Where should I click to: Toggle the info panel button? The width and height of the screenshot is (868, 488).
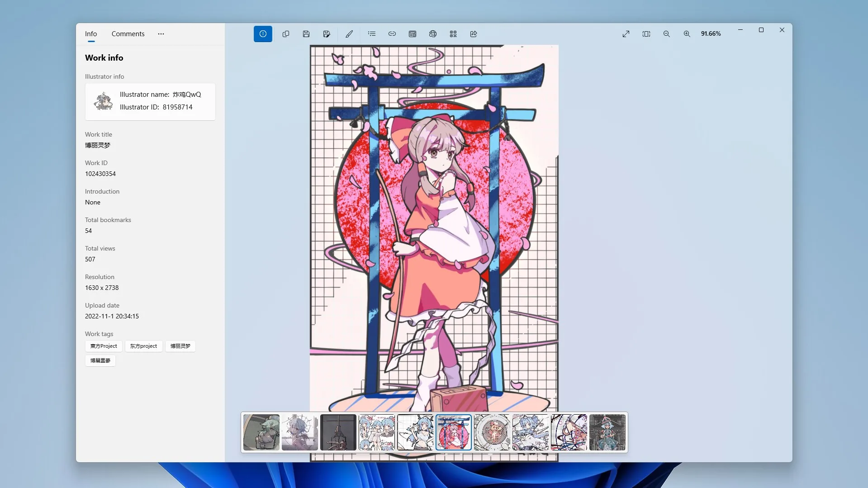pos(263,34)
